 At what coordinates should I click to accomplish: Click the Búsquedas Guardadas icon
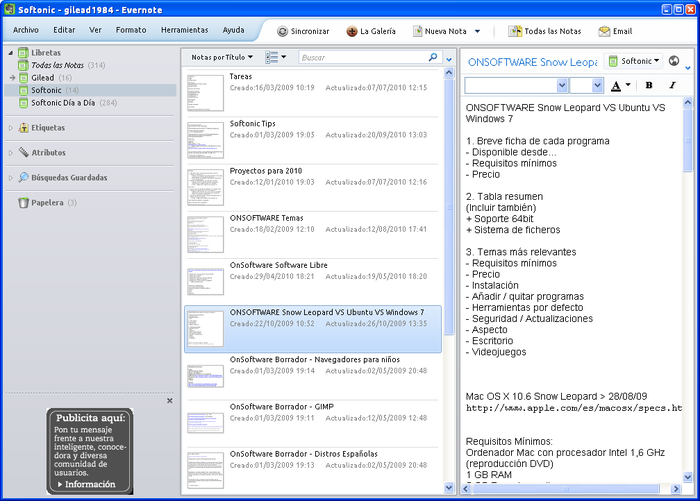pos(24,178)
